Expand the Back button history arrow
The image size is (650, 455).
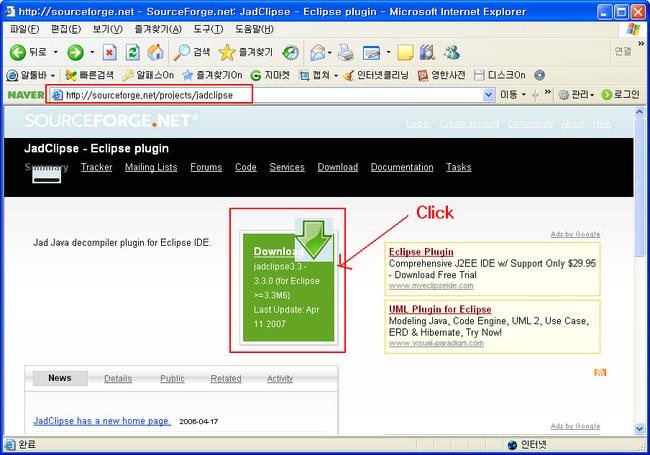coord(55,52)
